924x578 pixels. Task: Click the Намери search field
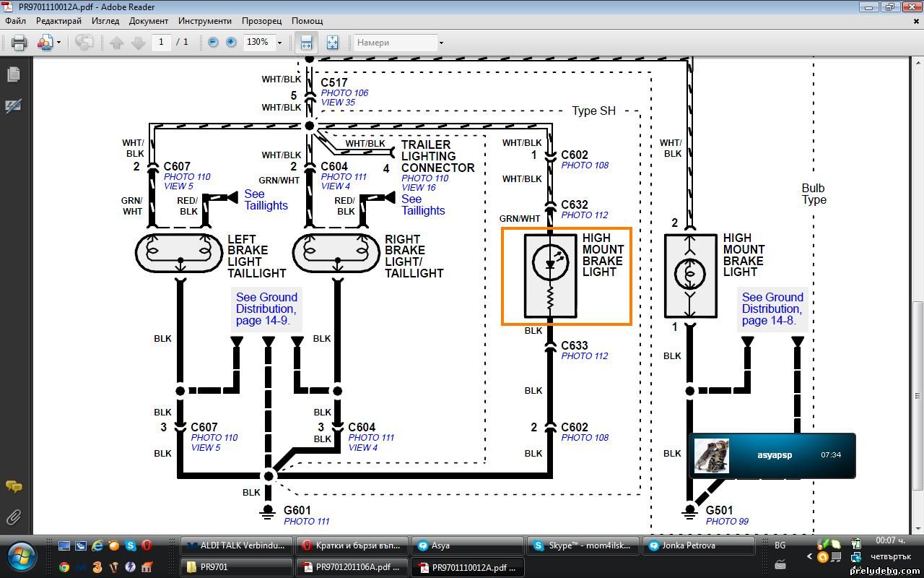click(x=395, y=43)
